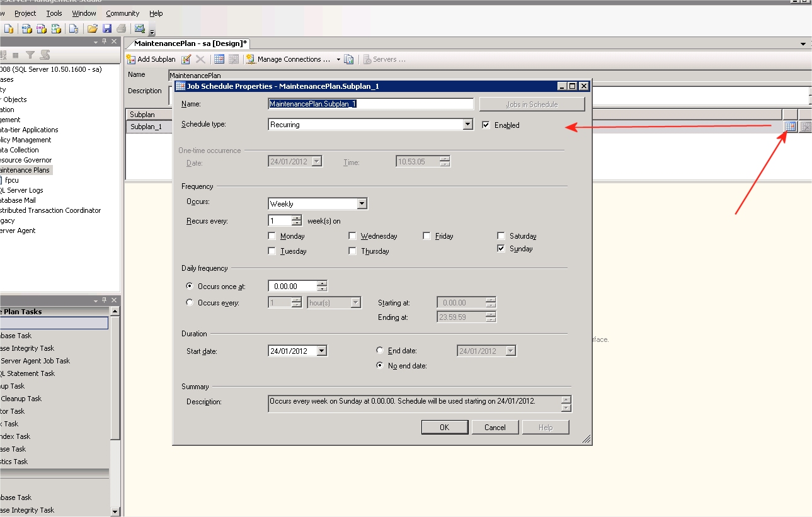The height and width of the screenshot is (517, 812).
Task: Click the Help button in the dialog
Action: tap(546, 427)
